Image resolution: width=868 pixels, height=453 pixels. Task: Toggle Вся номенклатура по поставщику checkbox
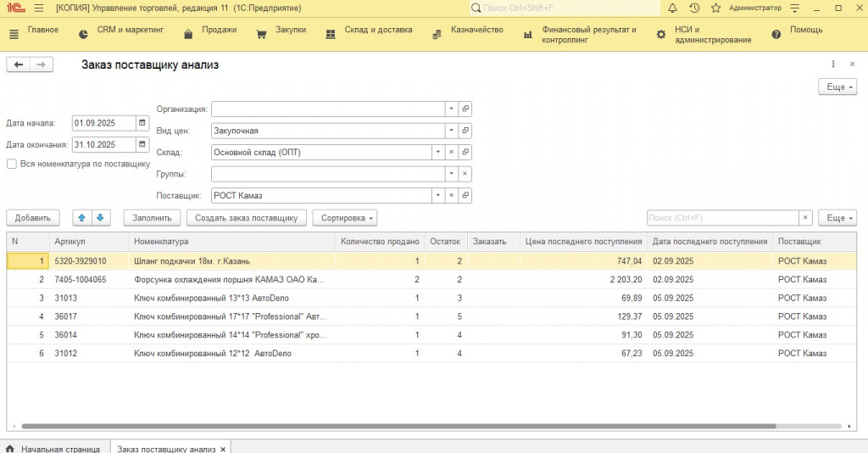(12, 164)
